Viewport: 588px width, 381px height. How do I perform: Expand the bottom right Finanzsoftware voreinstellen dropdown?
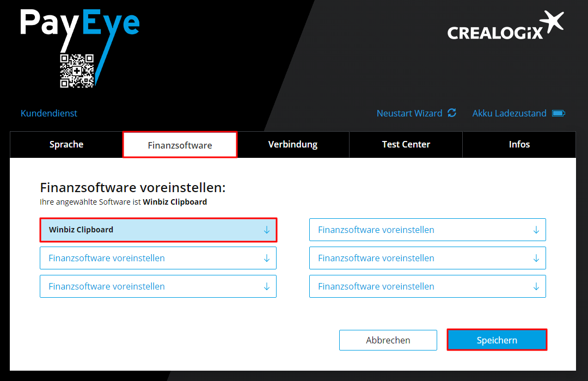click(x=427, y=286)
